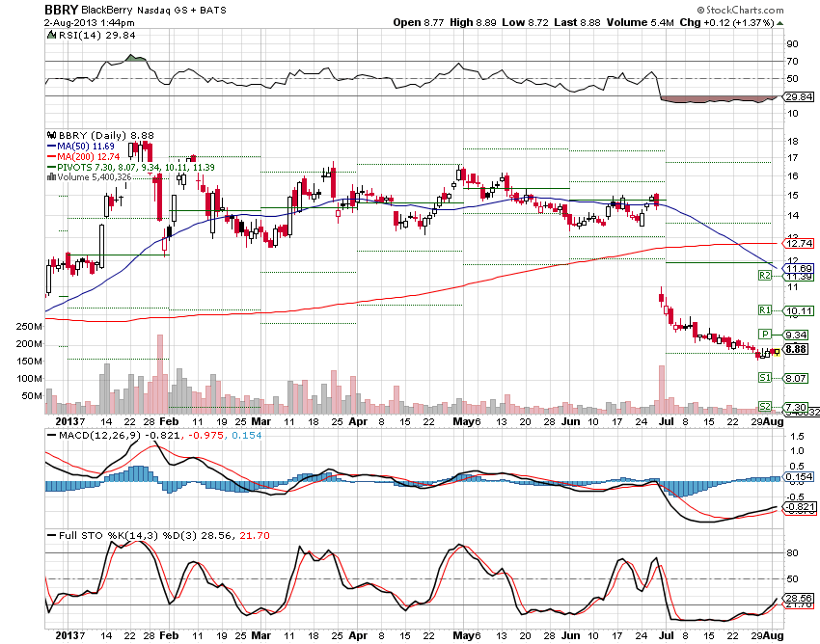Click the RSI indicator mountain icon
The image size is (820, 644).
51,35
